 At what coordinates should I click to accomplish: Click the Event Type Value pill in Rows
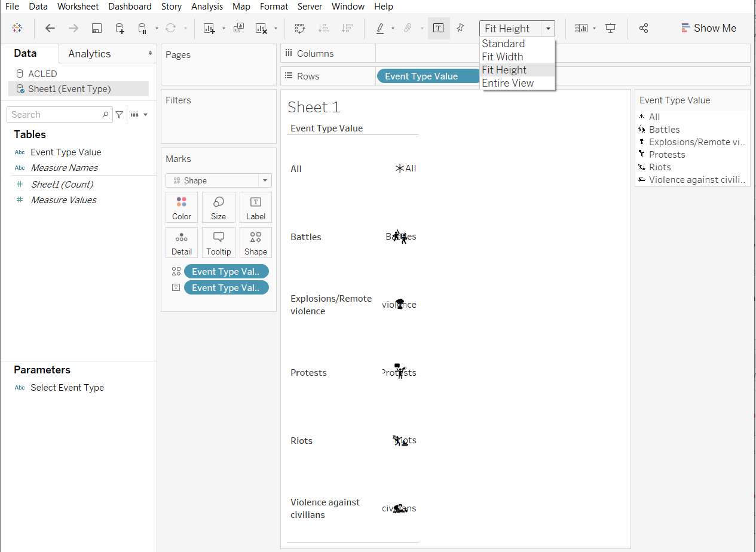421,76
